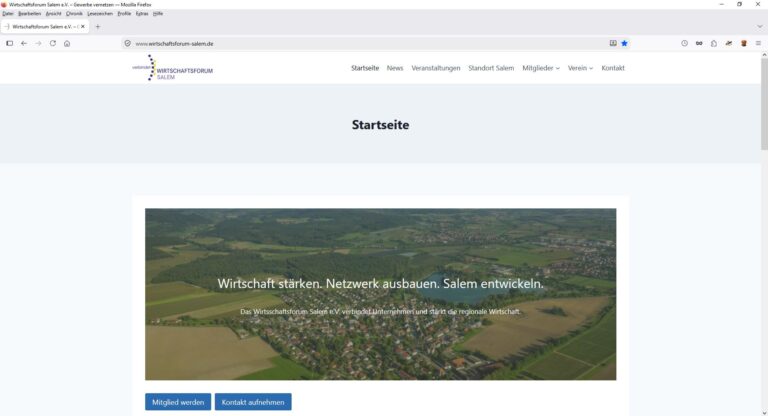This screenshot has height=416, width=768.
Task: Open the Veranstaltungen page
Action: pyautogui.click(x=436, y=68)
